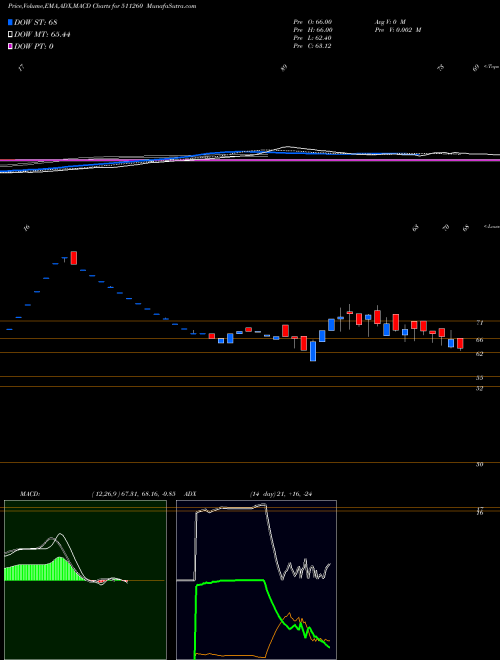Click the 'Pre V: 0.002 M' value
This screenshot has width=500, height=660.
point(397,29)
